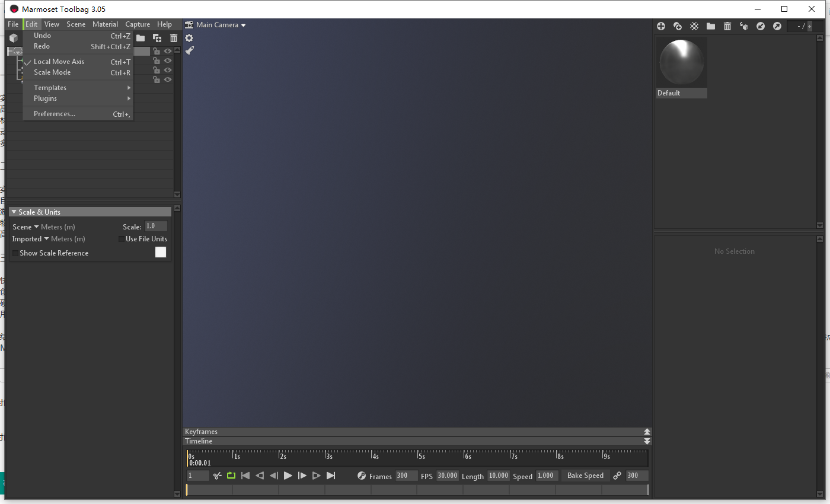Step back one frame
Image resolution: width=830 pixels, height=504 pixels.
click(274, 476)
